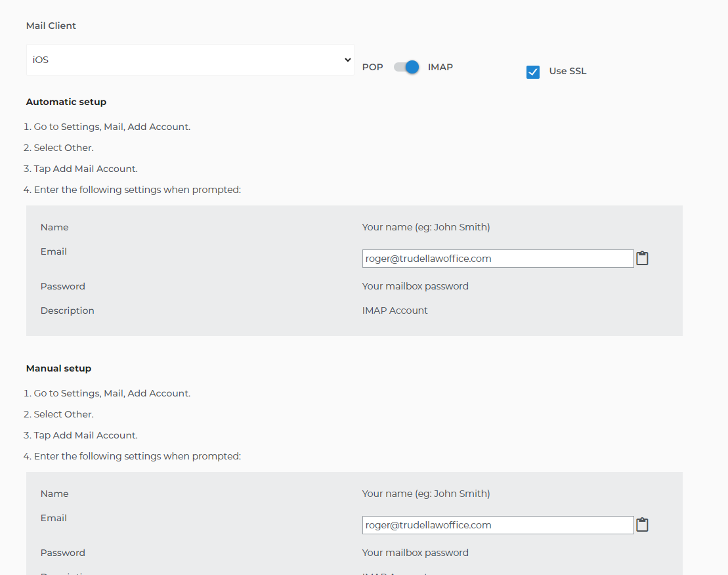Open the Mail Client dropdown showing iOS
Screen dimensions: 728x575
pos(190,59)
